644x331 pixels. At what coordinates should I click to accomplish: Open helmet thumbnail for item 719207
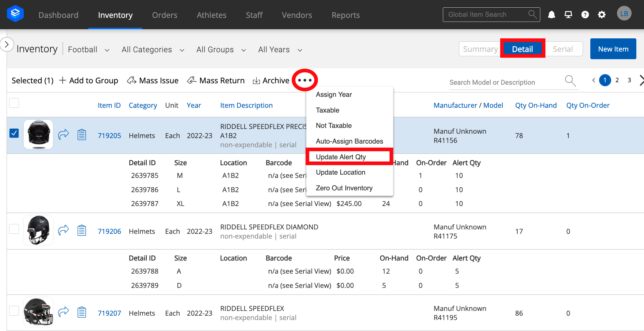click(x=38, y=312)
